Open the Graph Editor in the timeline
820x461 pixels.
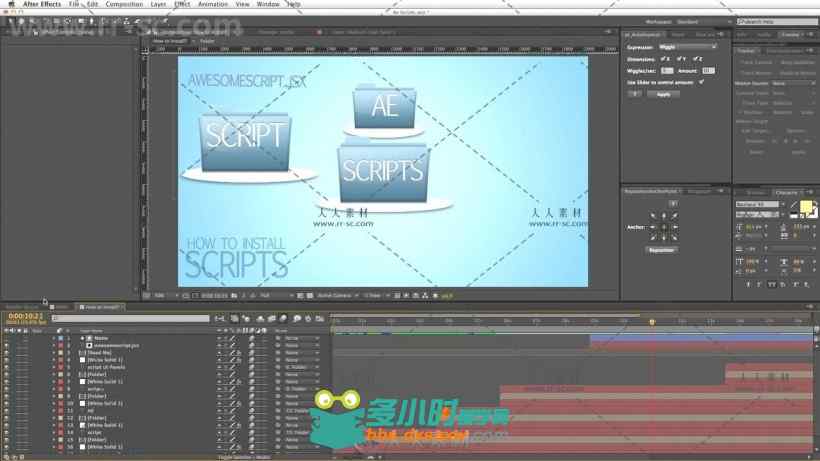320,318
